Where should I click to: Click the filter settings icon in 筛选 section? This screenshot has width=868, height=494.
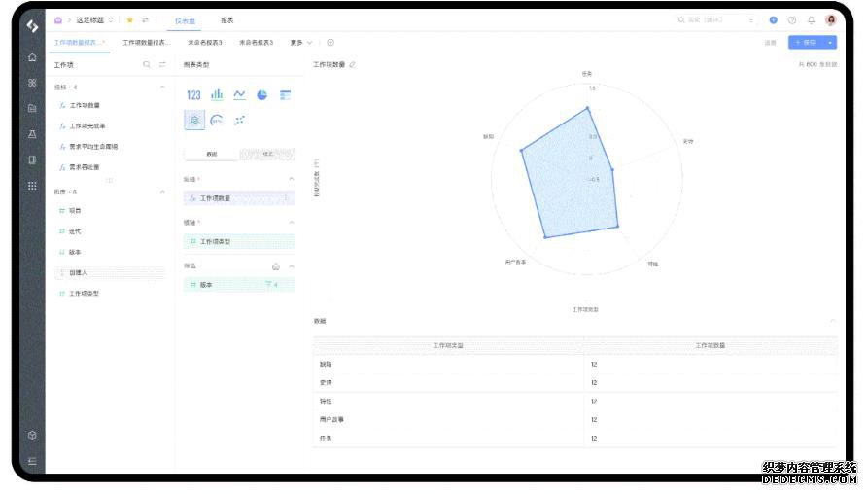coord(276,267)
